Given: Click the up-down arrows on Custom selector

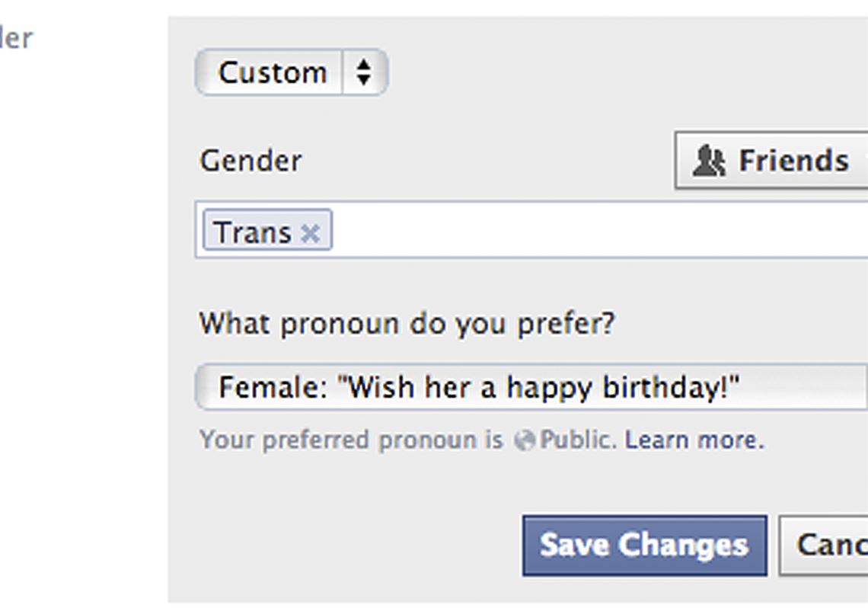Looking at the screenshot, I should click(x=364, y=73).
